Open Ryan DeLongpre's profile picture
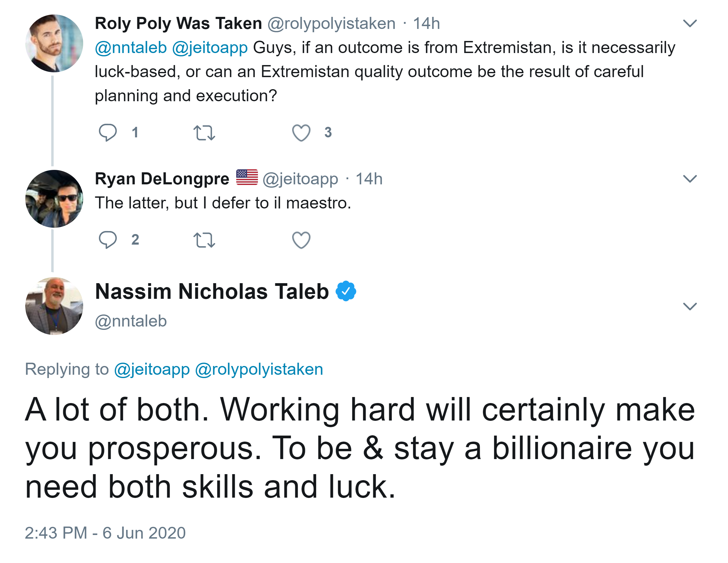728x563 pixels. (54, 199)
